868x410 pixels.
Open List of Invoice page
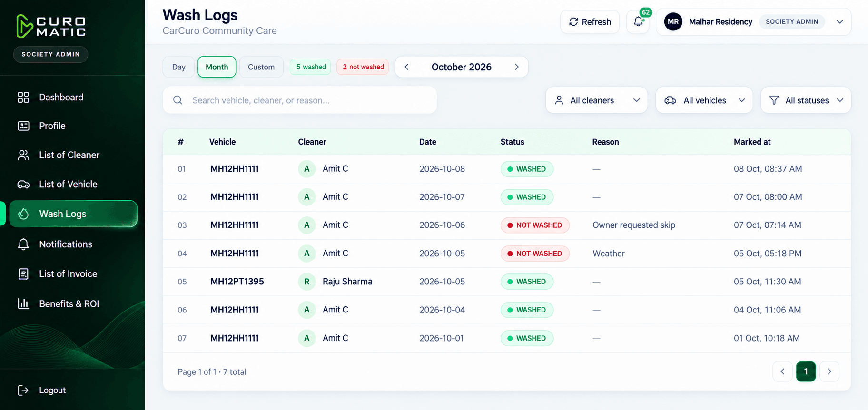(x=73, y=274)
